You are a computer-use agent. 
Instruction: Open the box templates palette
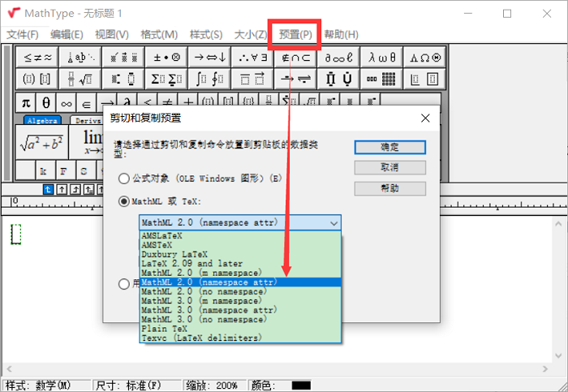pos(424,79)
